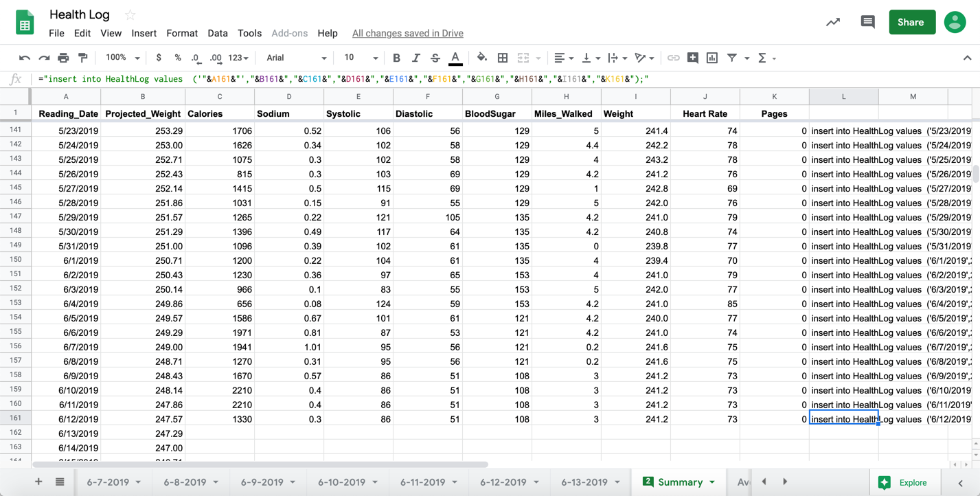The width and height of the screenshot is (980, 496).
Task: Switch to the 6-10-2019 sheet tab
Action: click(x=347, y=482)
